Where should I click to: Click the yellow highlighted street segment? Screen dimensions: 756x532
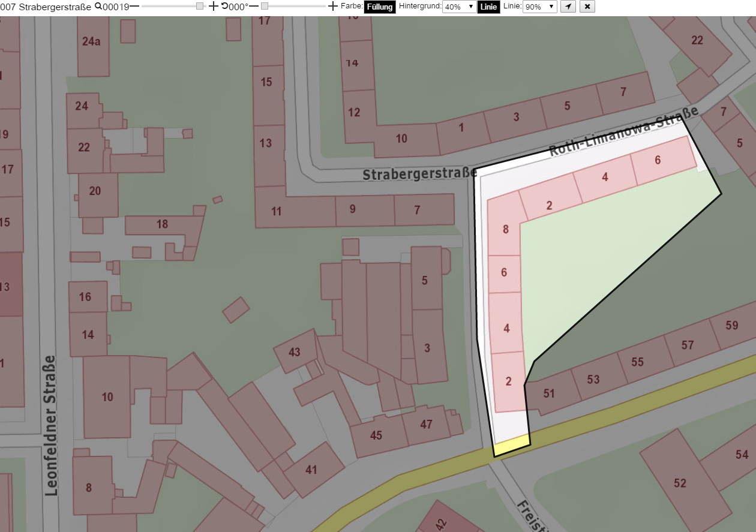point(512,445)
